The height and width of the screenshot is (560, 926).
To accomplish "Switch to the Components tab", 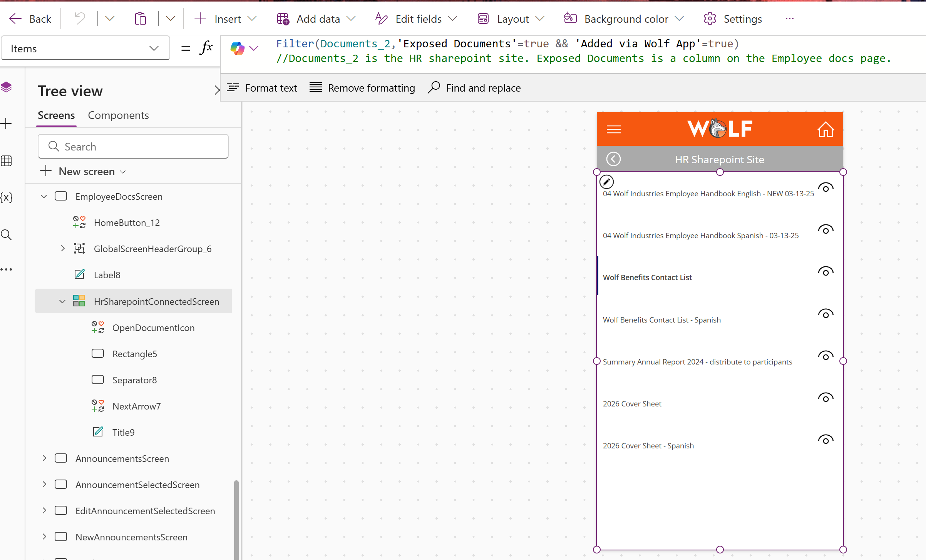I will coord(118,115).
